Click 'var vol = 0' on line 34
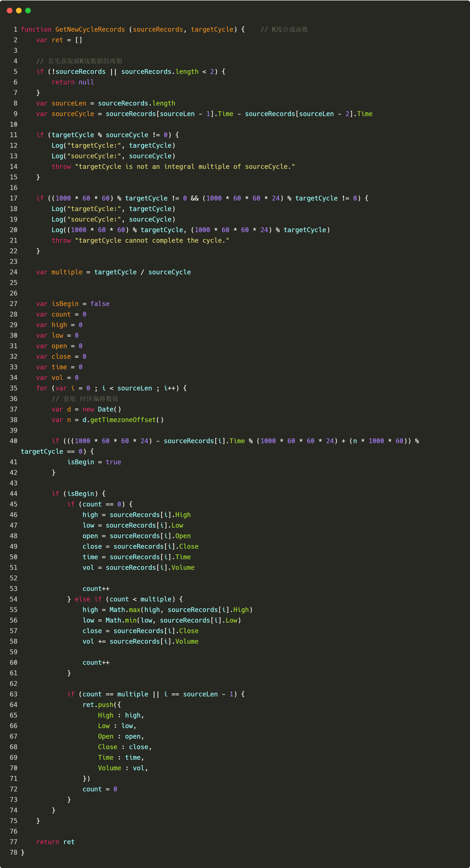 [57, 378]
